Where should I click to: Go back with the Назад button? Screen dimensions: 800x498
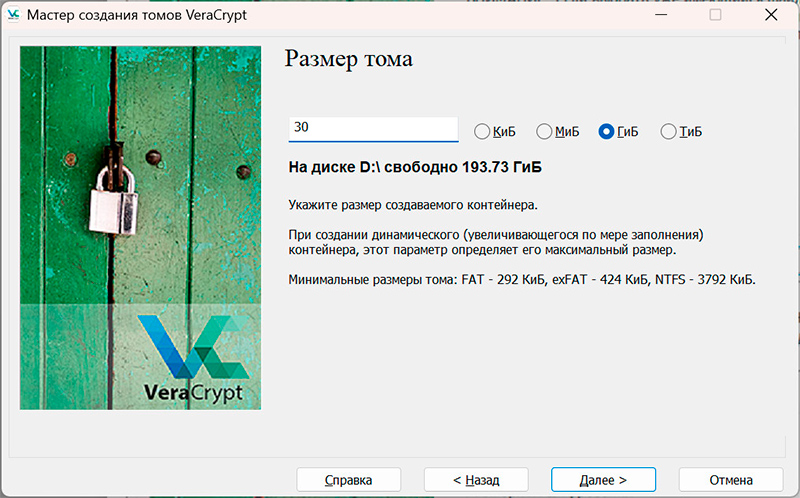click(x=476, y=480)
